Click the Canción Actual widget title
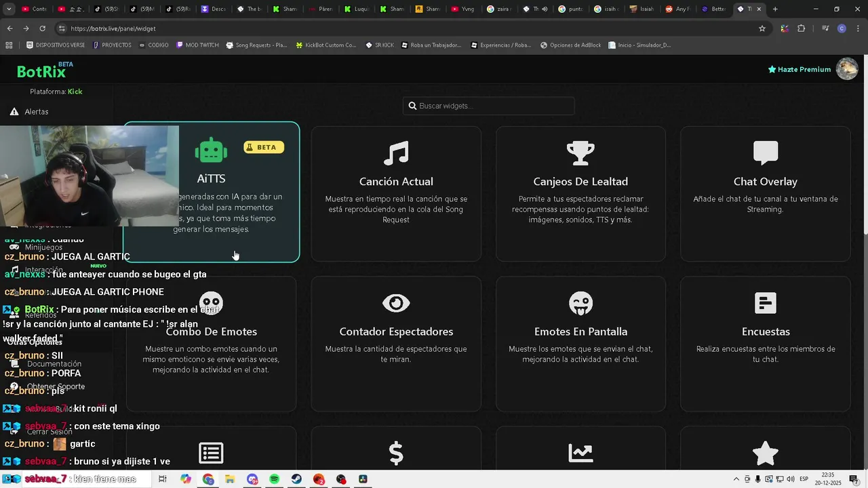 coord(396,182)
